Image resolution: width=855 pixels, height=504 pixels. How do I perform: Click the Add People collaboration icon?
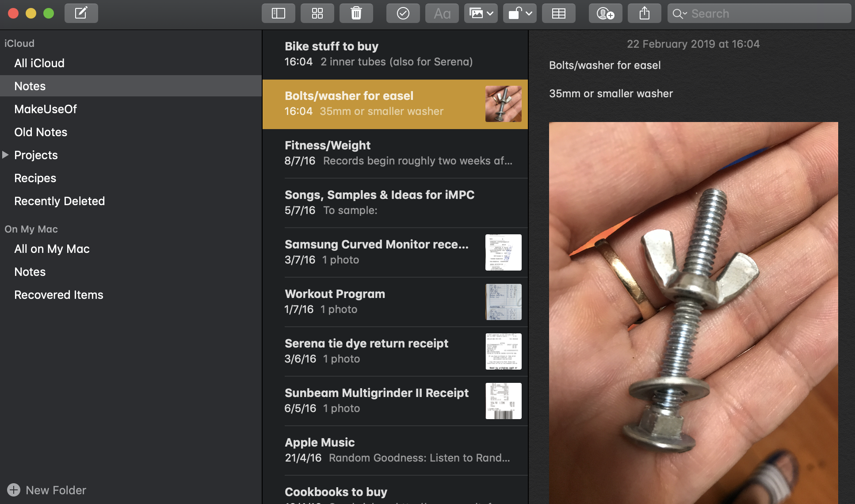click(x=605, y=13)
